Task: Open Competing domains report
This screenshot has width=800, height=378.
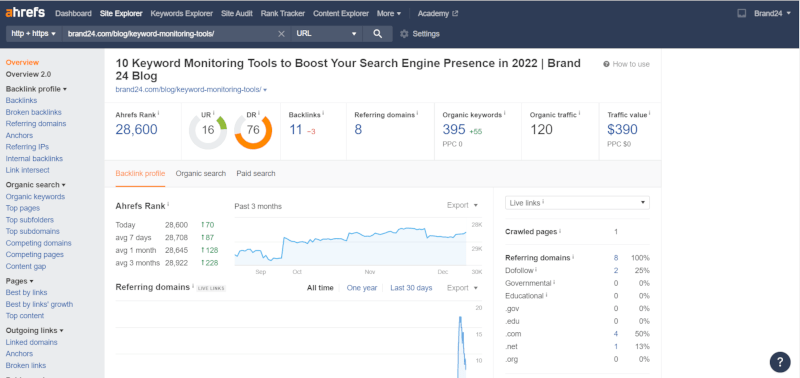Action: tap(39, 243)
